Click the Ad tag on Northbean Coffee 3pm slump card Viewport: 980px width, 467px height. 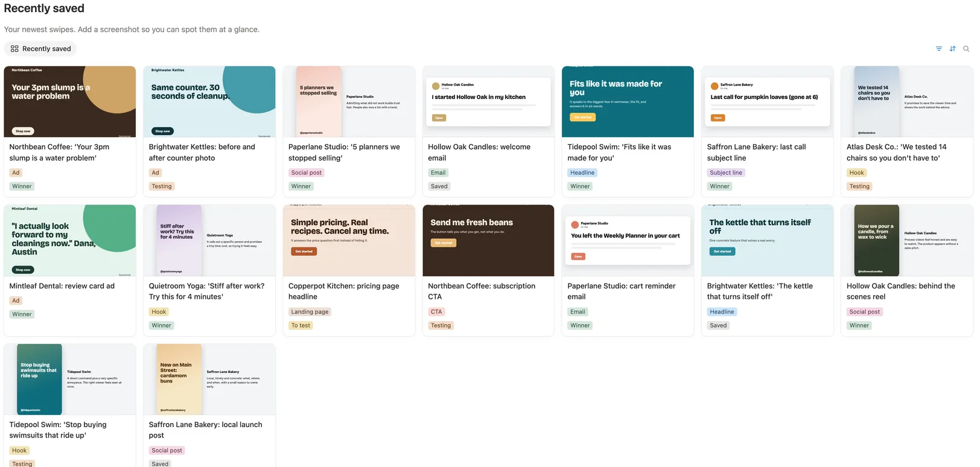16,173
